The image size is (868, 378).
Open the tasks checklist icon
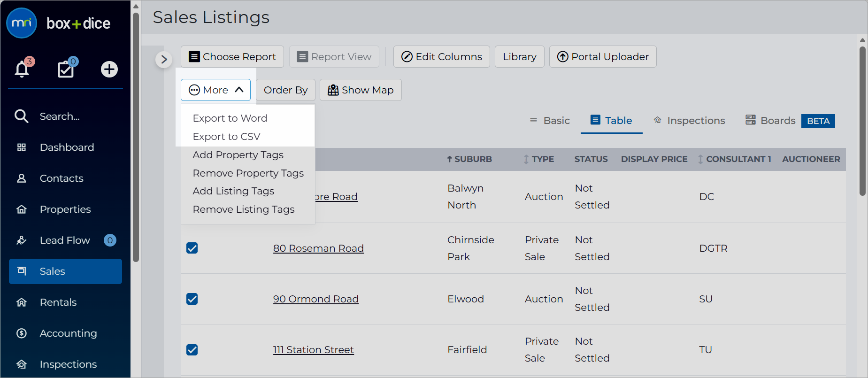coord(66,69)
